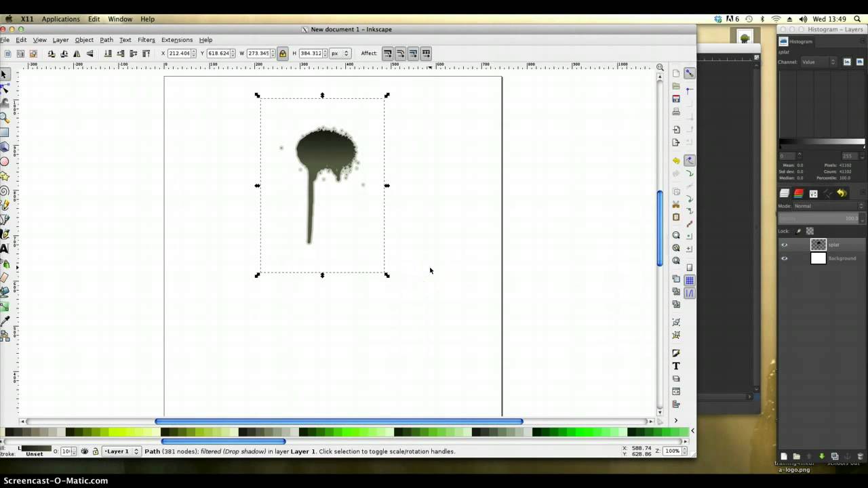Select the Star polygon tool

tap(4, 176)
